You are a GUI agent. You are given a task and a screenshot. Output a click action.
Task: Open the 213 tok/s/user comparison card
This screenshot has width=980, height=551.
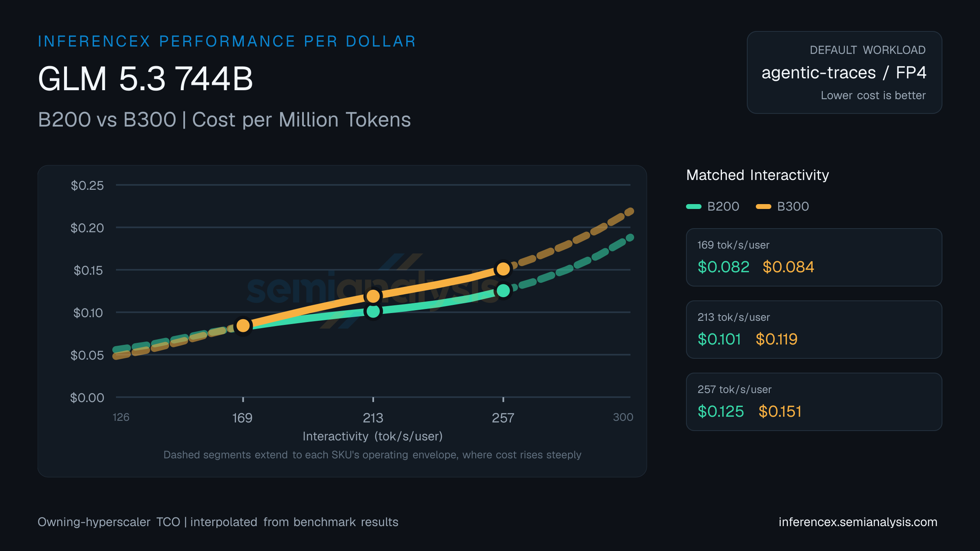814,329
